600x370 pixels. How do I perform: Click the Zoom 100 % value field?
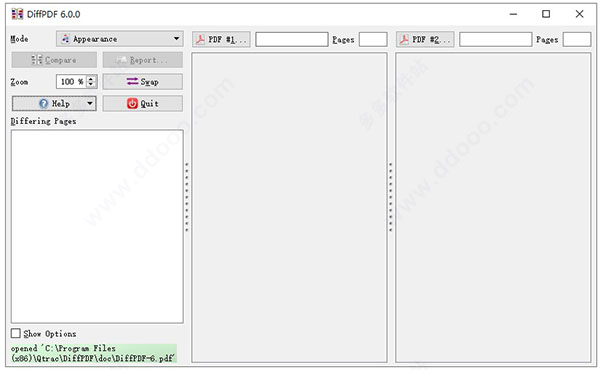(72, 81)
